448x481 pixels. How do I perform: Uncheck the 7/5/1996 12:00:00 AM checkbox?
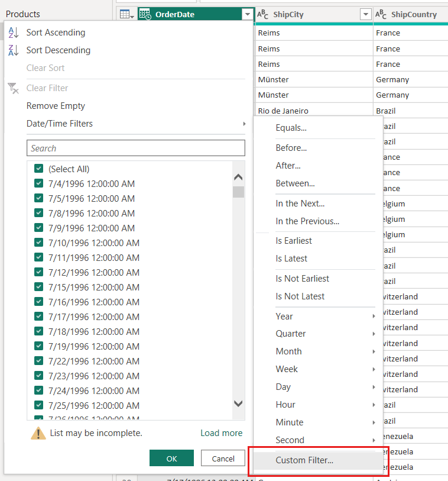pos(38,198)
